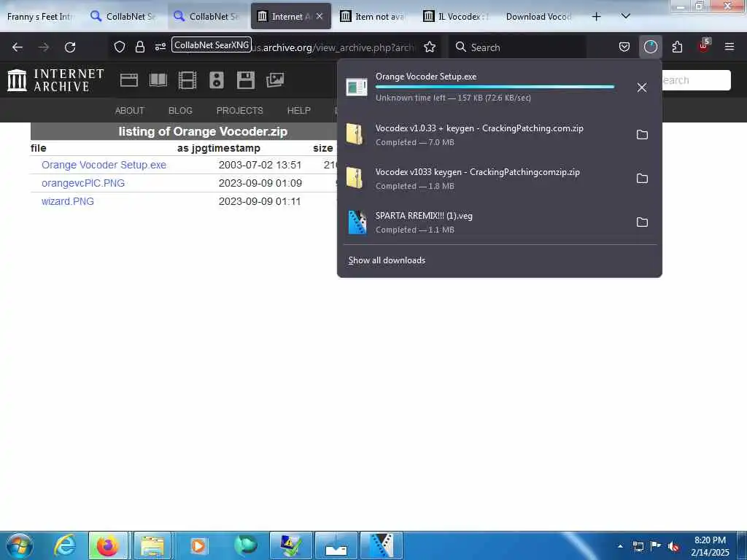Image resolution: width=747 pixels, height=560 pixels.
Task: Switch to Download Vocodex tab
Action: pos(538,17)
